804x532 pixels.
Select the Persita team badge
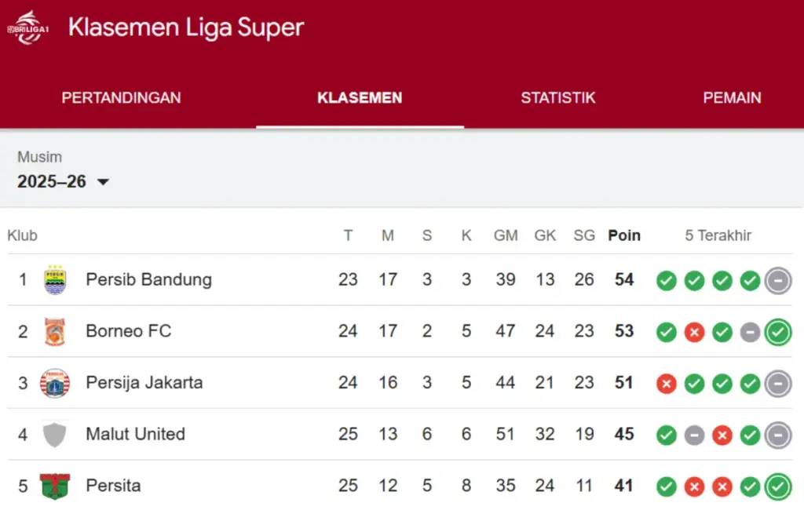tap(55, 486)
